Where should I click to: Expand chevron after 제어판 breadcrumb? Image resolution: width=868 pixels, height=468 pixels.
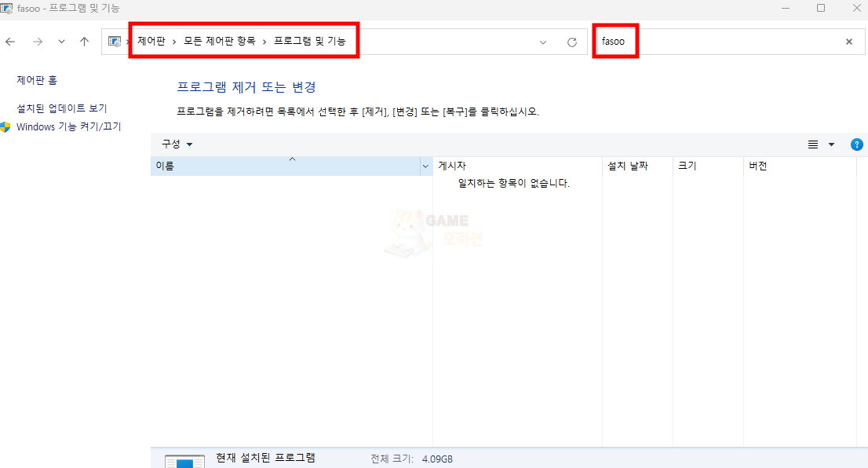point(173,42)
